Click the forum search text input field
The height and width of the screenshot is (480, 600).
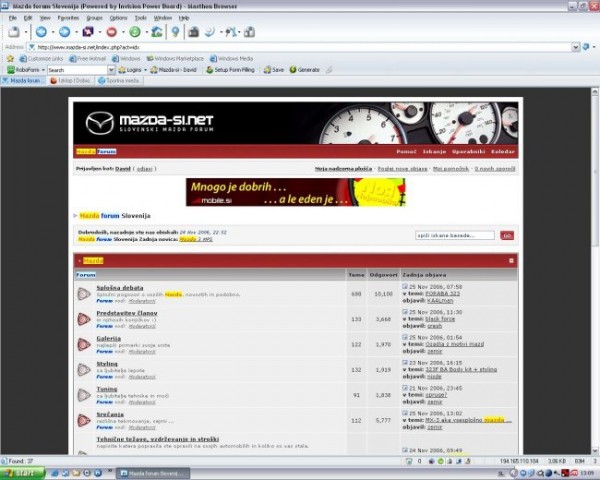(x=455, y=235)
